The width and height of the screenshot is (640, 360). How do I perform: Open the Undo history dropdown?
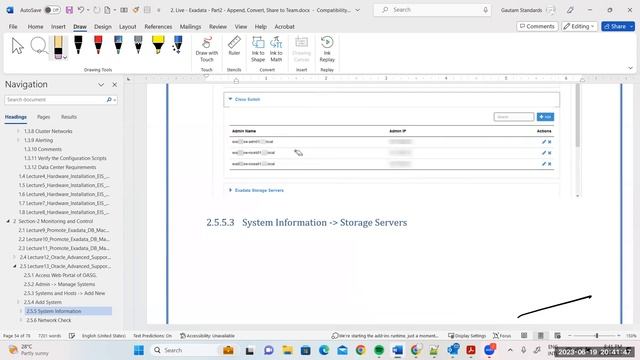click(88, 10)
